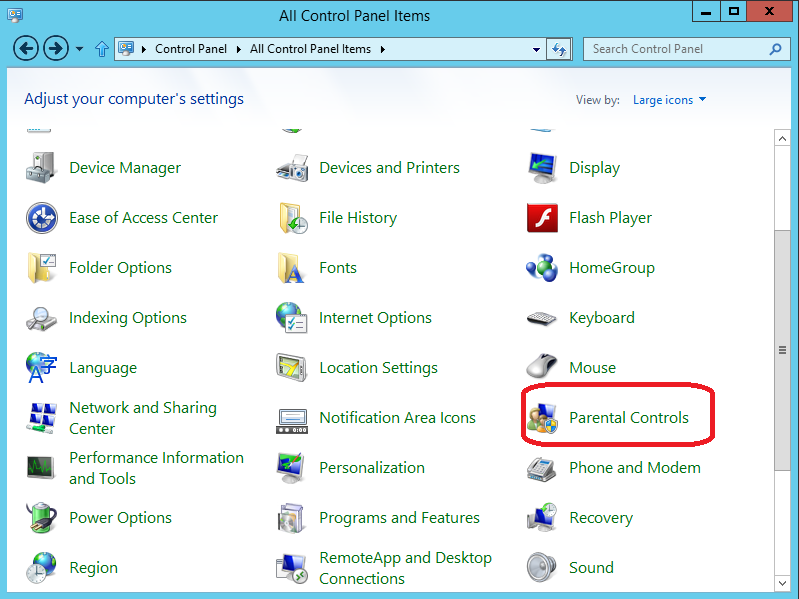Expand breadcrumb arrow after All Control Panel Items

tap(382, 49)
